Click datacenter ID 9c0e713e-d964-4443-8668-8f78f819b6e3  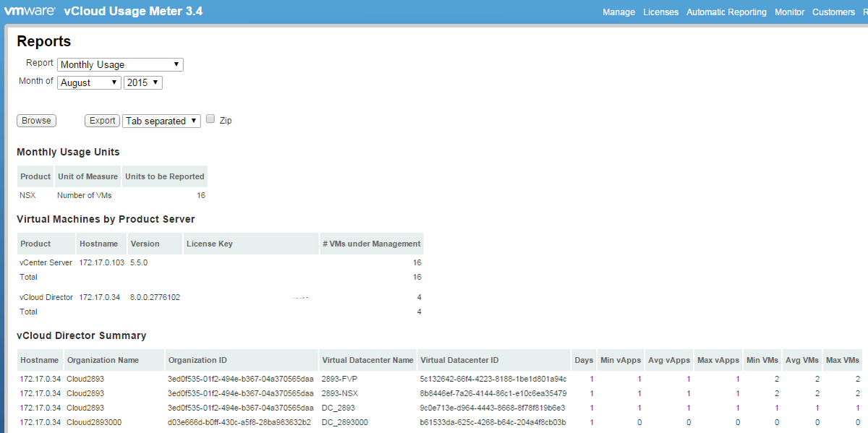493,408
